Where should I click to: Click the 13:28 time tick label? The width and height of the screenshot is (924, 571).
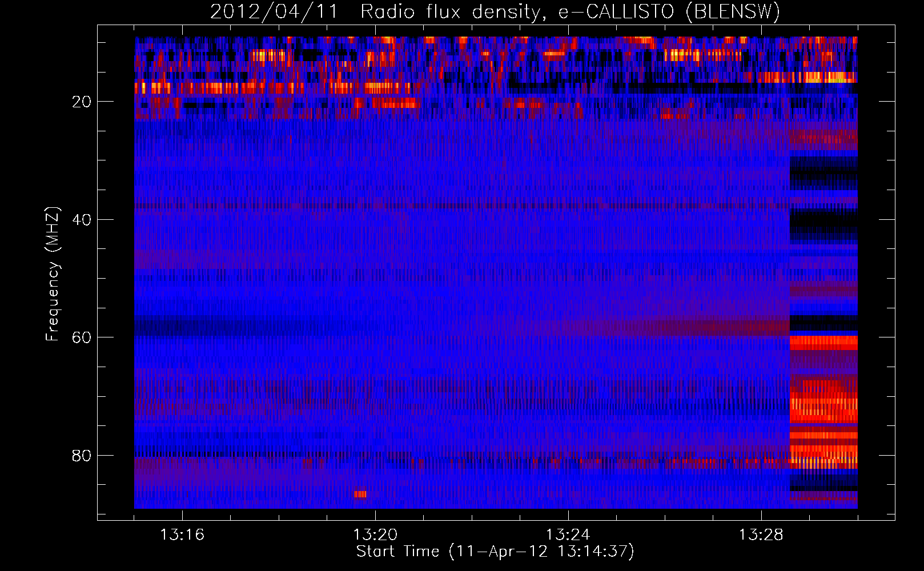(x=761, y=534)
